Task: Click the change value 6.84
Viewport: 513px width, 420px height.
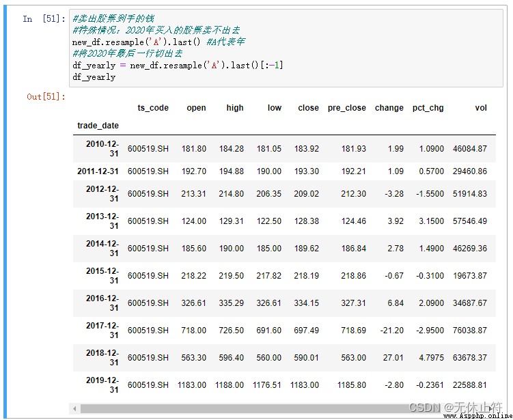Action: (396, 303)
